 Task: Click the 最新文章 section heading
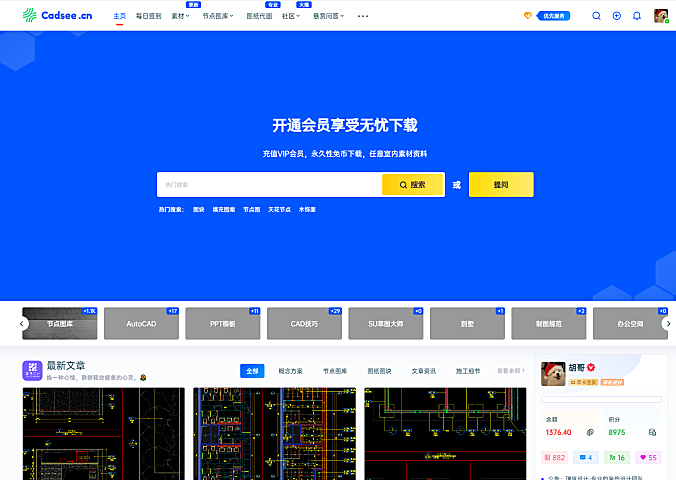[x=66, y=366]
